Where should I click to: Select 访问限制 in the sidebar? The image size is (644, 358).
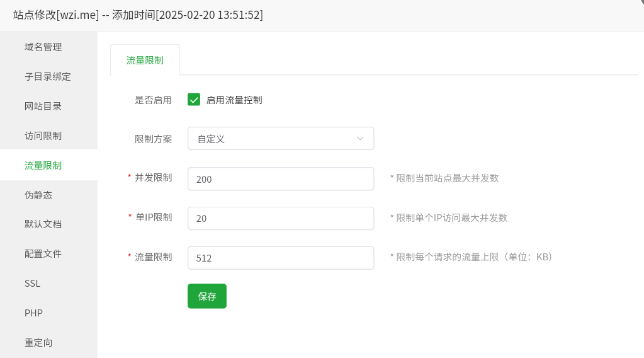pyautogui.click(x=43, y=136)
